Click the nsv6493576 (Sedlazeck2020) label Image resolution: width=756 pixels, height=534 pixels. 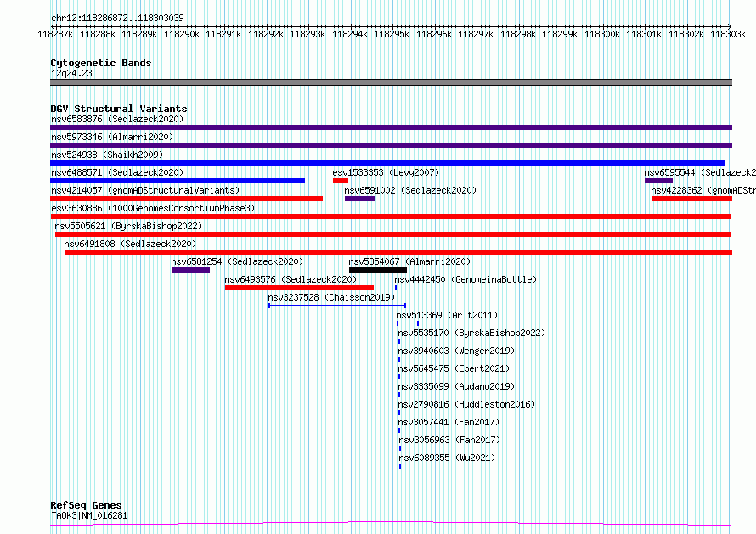click(291, 279)
